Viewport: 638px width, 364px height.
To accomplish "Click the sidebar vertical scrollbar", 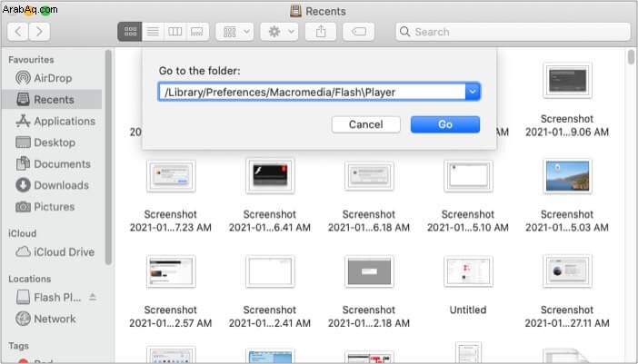I will point(109,158).
